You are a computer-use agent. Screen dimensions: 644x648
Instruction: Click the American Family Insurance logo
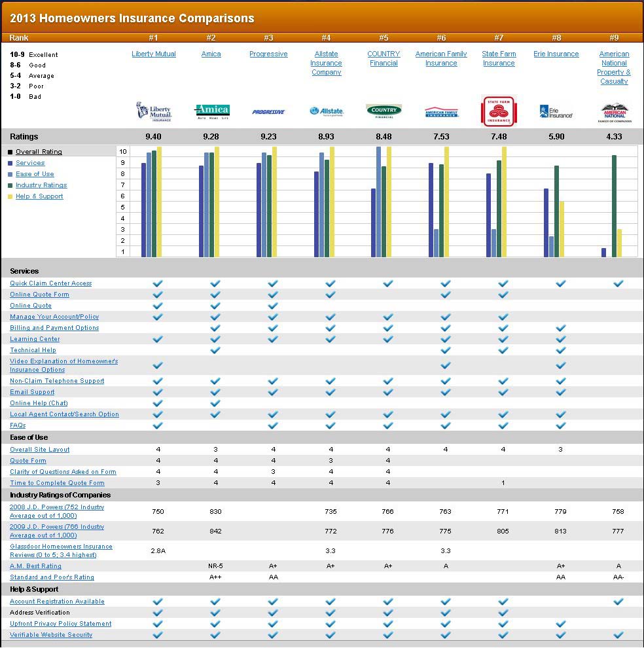[442, 112]
